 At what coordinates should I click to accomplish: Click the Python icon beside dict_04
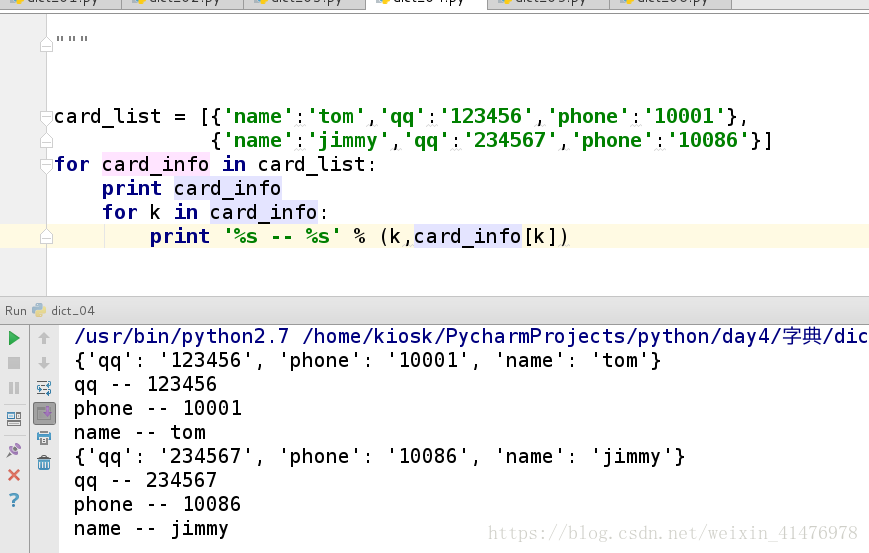point(39,310)
